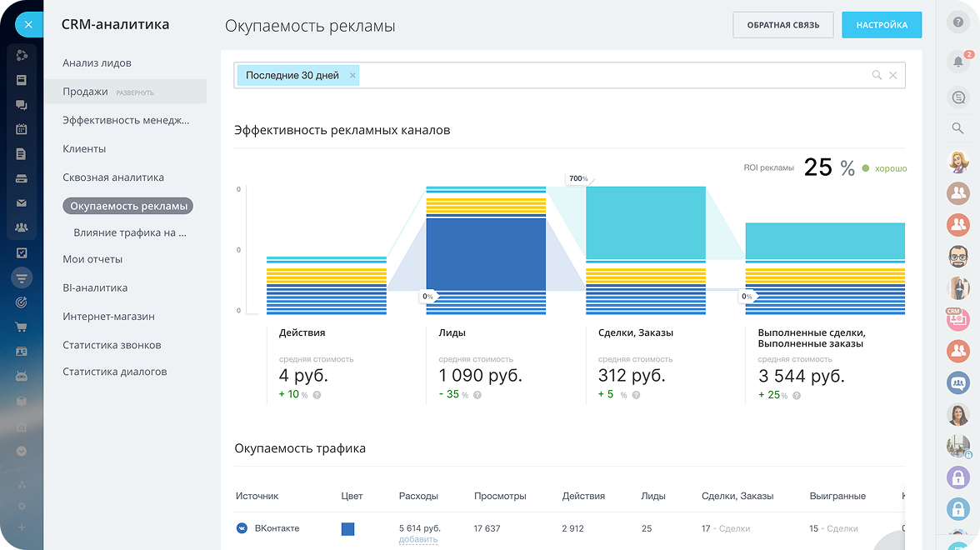Click the blue ВКонтакте color swatch
The height and width of the screenshot is (550, 980).
(347, 529)
